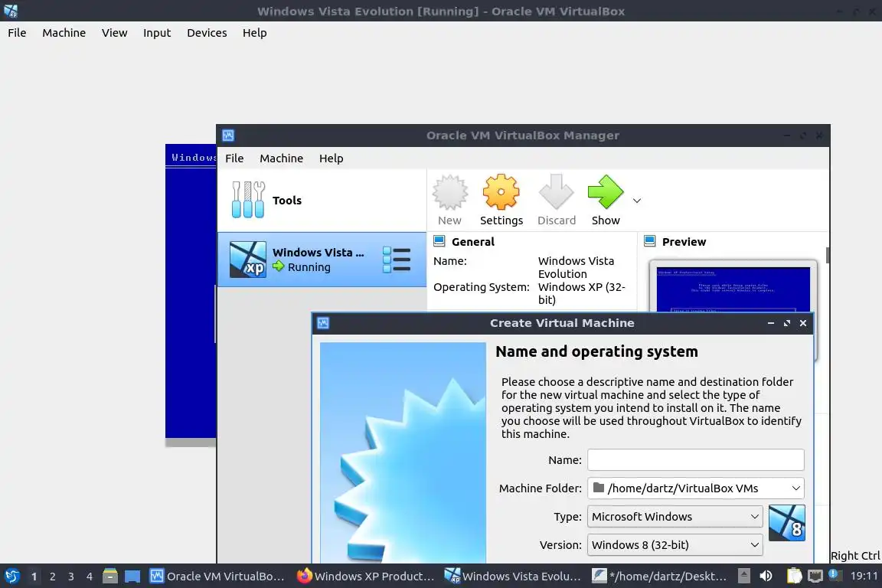This screenshot has height=588, width=882.
Task: Click Right Ctrl host key indicator
Action: pyautogui.click(x=855, y=555)
